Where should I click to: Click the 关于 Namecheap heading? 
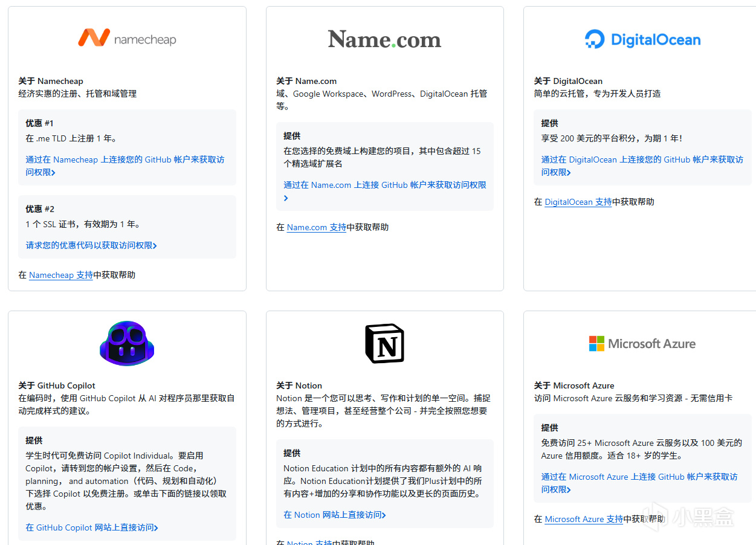click(51, 81)
